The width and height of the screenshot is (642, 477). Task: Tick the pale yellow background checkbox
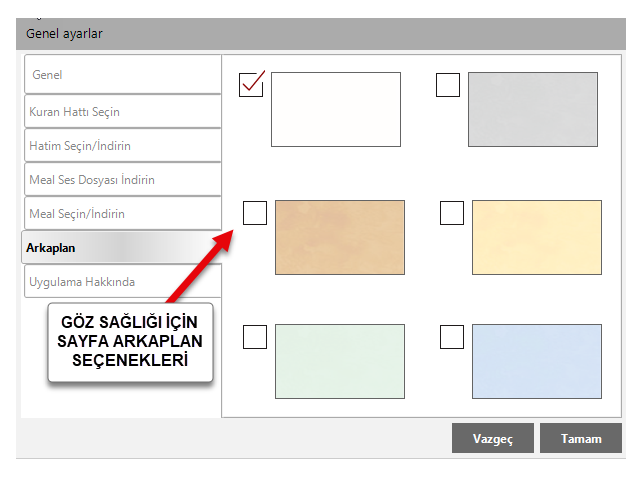[452, 213]
